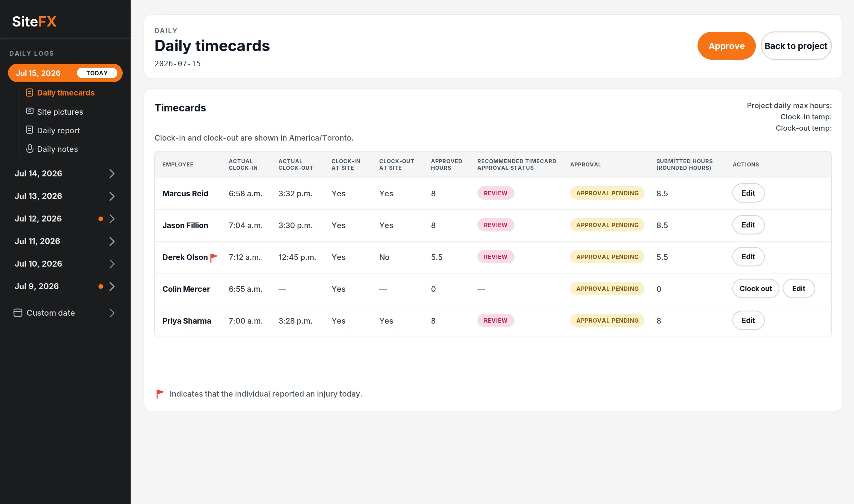Edit Colin Mercer's timecard
The image size is (854, 504).
click(x=799, y=289)
